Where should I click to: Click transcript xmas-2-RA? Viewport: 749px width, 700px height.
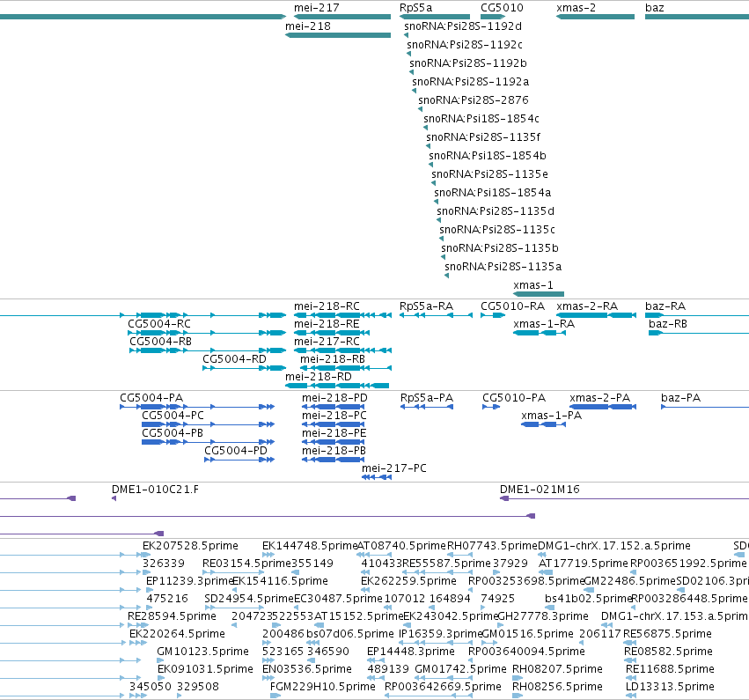click(586, 306)
